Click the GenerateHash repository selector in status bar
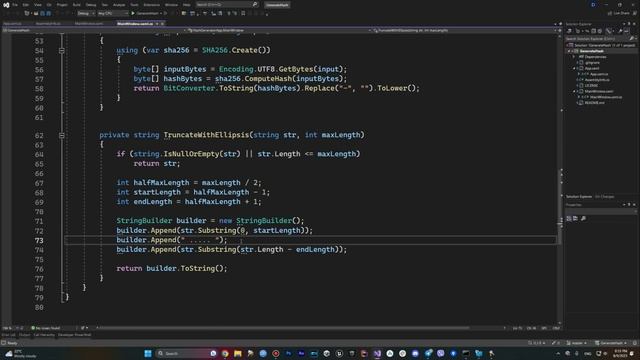The height and width of the screenshot is (360, 640). coord(611,343)
